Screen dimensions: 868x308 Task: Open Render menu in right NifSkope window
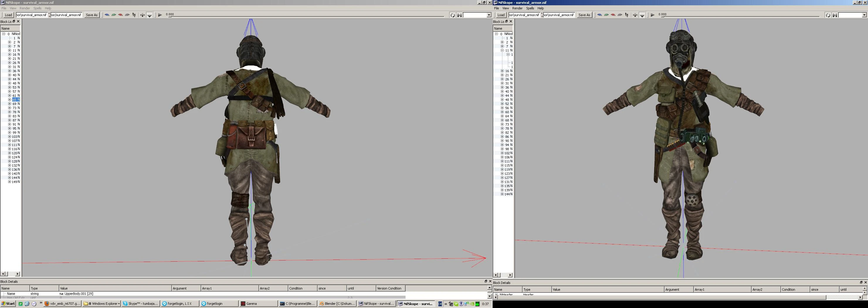pyautogui.click(x=517, y=8)
